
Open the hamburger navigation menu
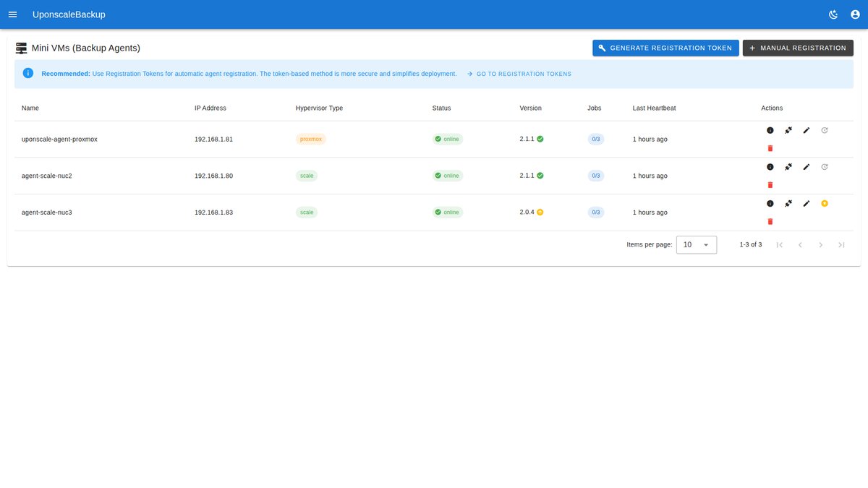coord(12,14)
